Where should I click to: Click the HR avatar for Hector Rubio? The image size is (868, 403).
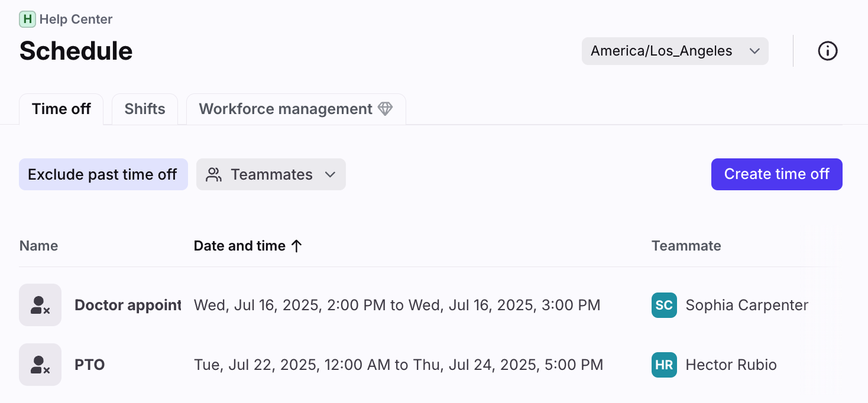tap(664, 365)
